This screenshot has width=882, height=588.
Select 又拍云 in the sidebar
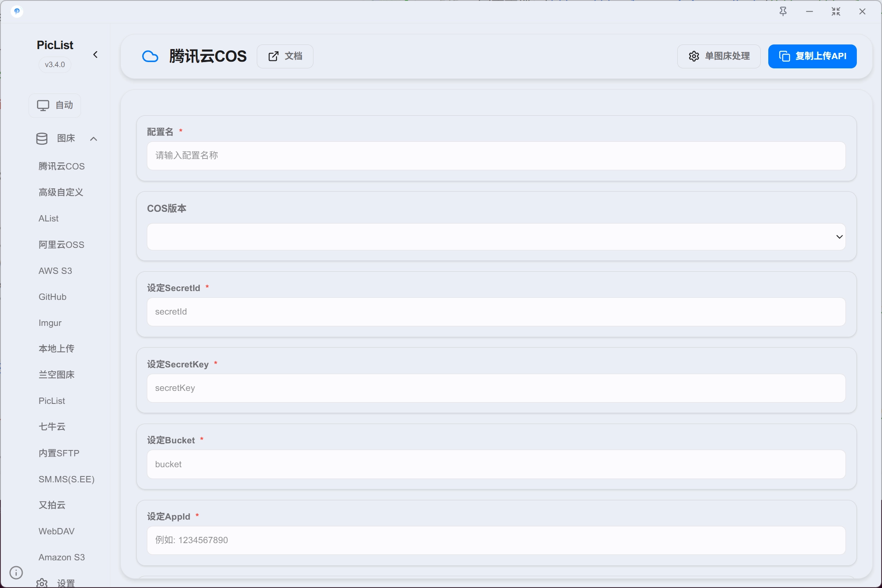point(52,505)
